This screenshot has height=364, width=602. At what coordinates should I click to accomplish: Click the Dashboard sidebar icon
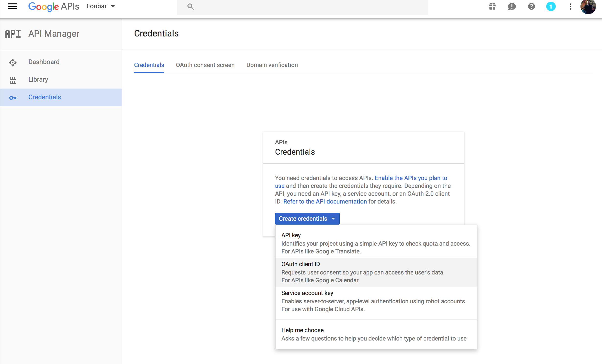pos(13,62)
